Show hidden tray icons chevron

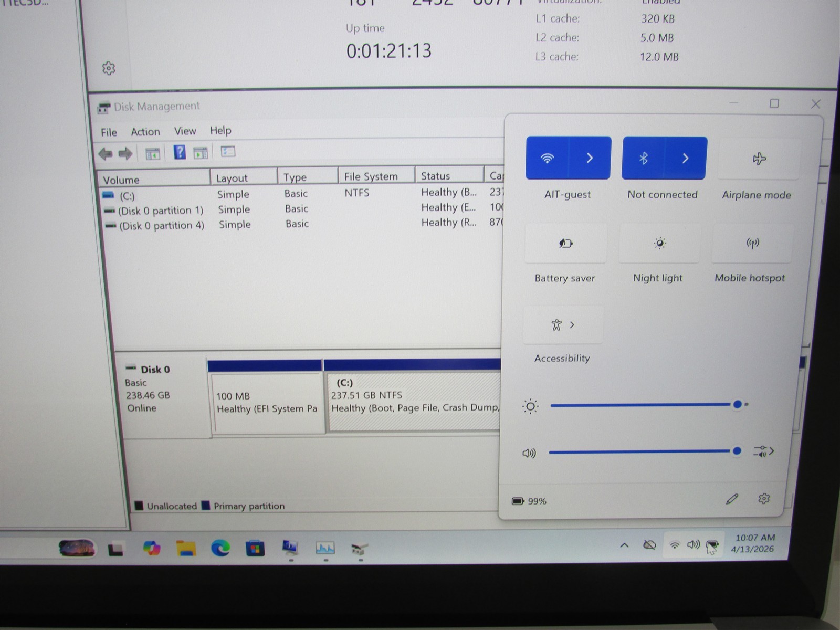624,545
